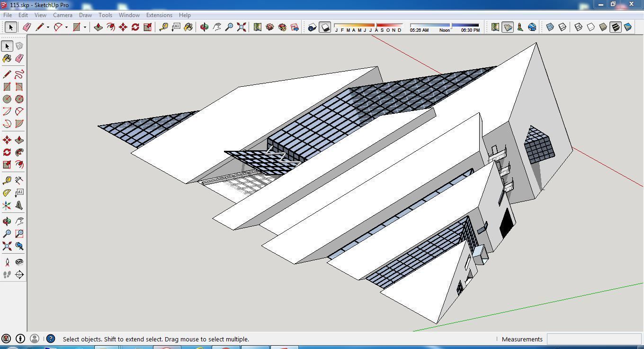Open Line tool dropdown arrow

(x=48, y=27)
